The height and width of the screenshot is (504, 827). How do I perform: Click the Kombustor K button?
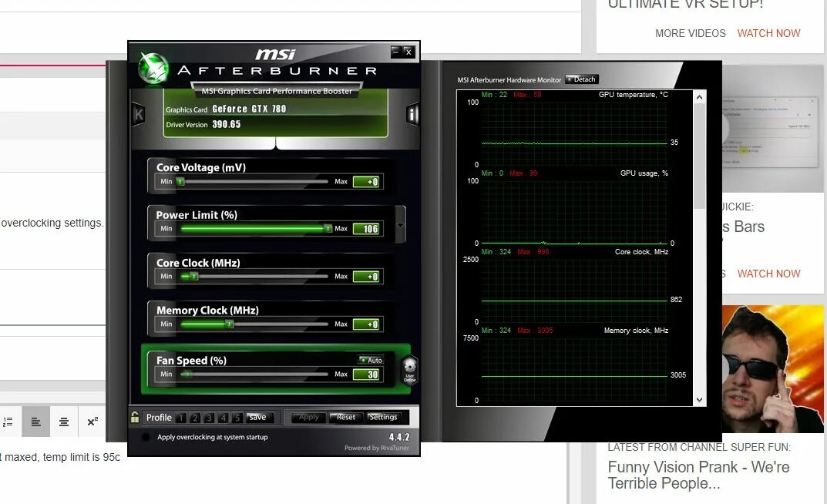click(x=138, y=114)
